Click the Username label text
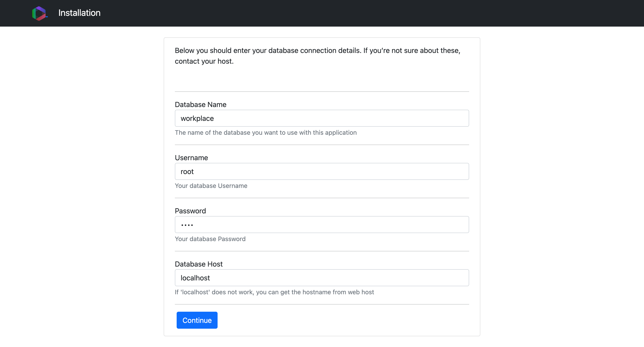 pyautogui.click(x=191, y=158)
